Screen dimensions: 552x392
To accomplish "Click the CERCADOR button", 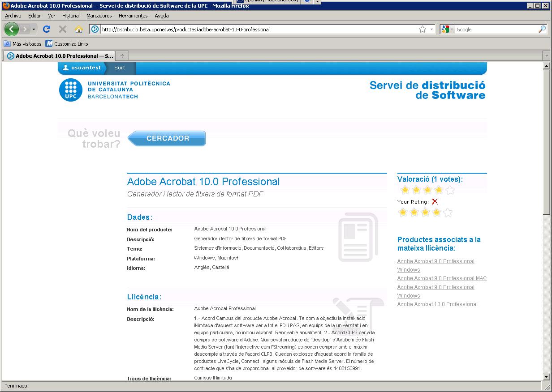I will [167, 138].
